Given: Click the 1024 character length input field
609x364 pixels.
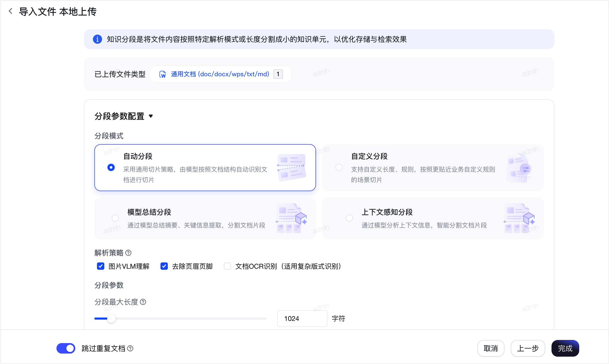Looking at the screenshot, I should [302, 319].
